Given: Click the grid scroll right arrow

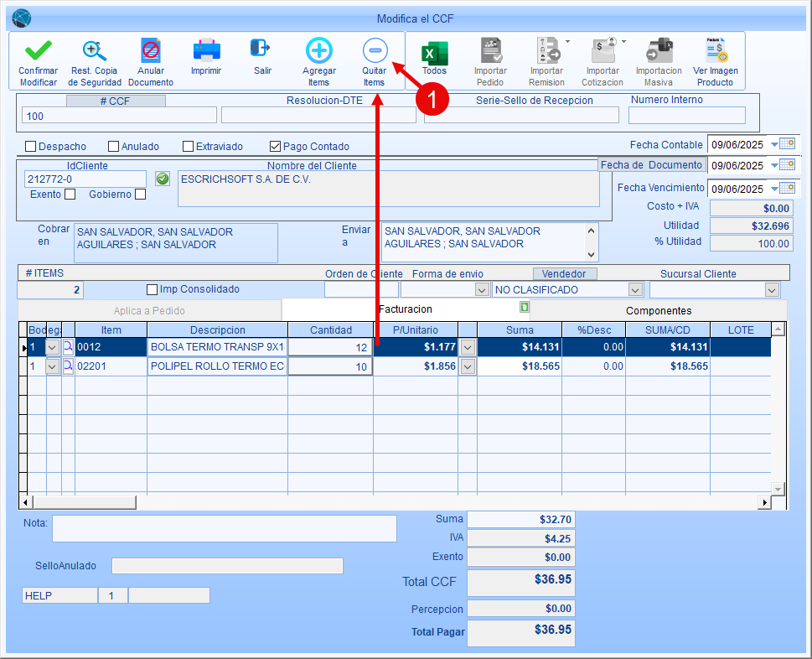Looking at the screenshot, I should 764,502.
